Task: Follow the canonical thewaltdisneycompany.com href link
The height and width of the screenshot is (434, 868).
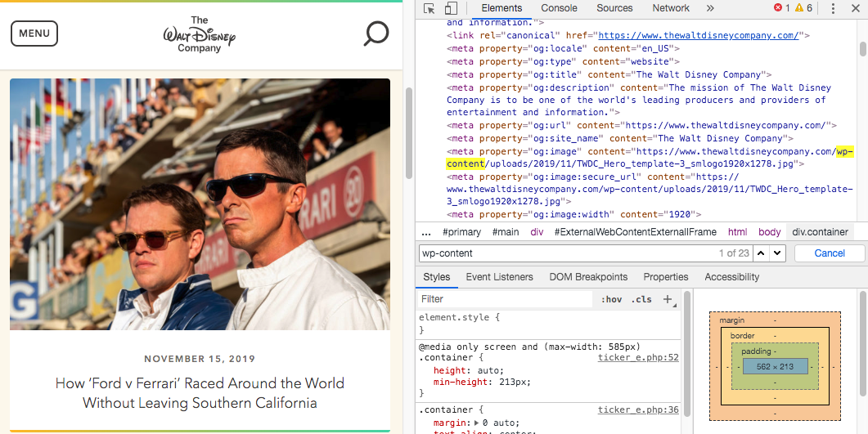Action: pyautogui.click(x=699, y=35)
